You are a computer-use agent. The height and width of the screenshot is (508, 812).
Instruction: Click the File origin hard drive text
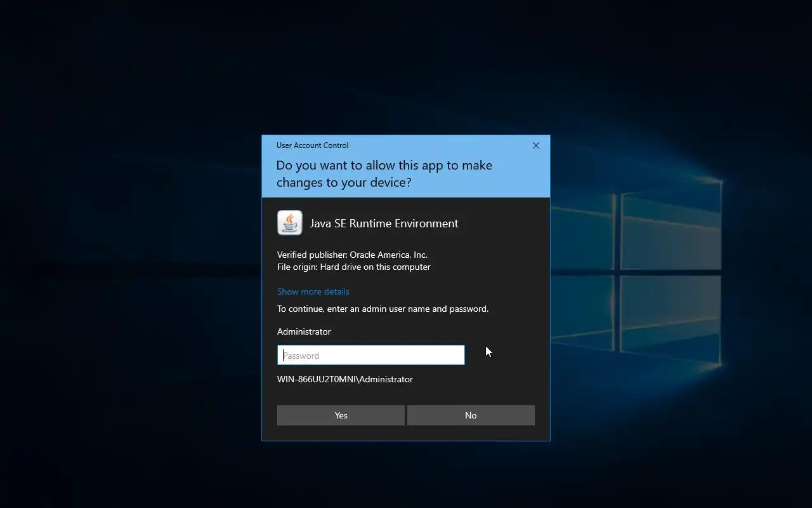pyautogui.click(x=354, y=267)
